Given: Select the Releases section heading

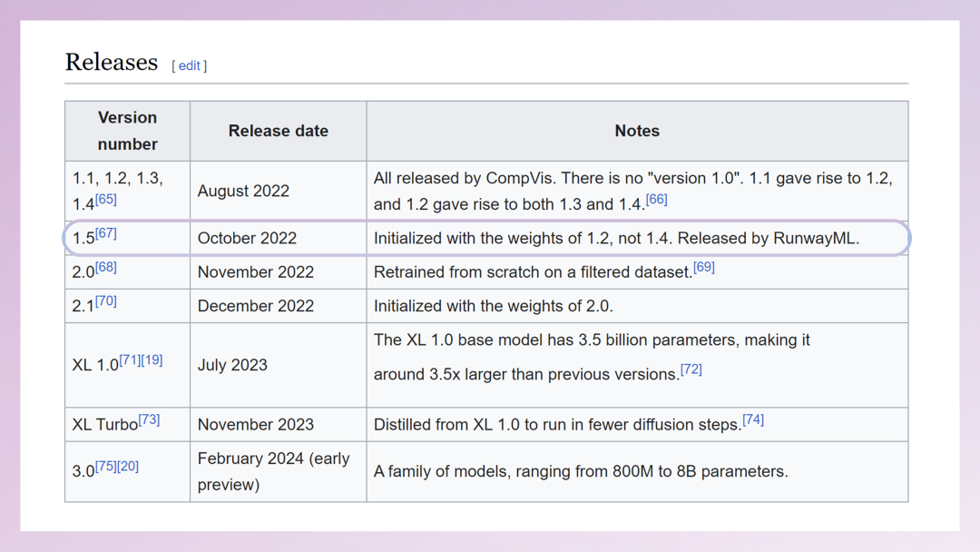Looking at the screenshot, I should click(x=112, y=63).
